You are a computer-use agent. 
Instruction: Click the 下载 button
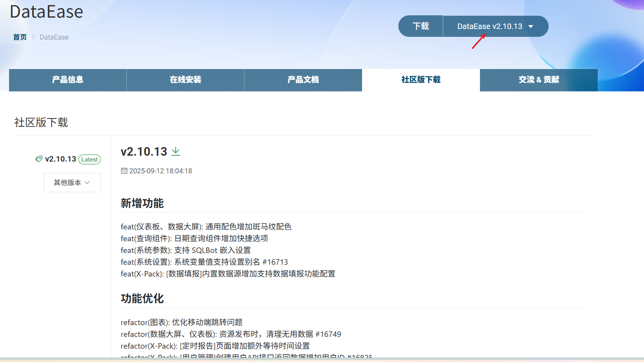click(x=420, y=26)
